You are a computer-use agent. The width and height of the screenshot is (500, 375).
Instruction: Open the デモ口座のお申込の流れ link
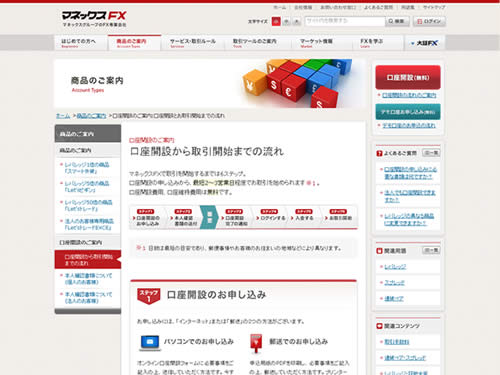click(x=409, y=125)
